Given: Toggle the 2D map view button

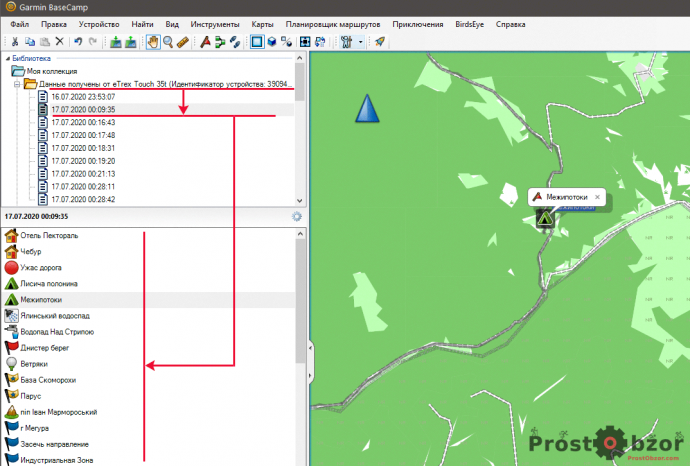Looking at the screenshot, I should pyautogui.click(x=257, y=42).
